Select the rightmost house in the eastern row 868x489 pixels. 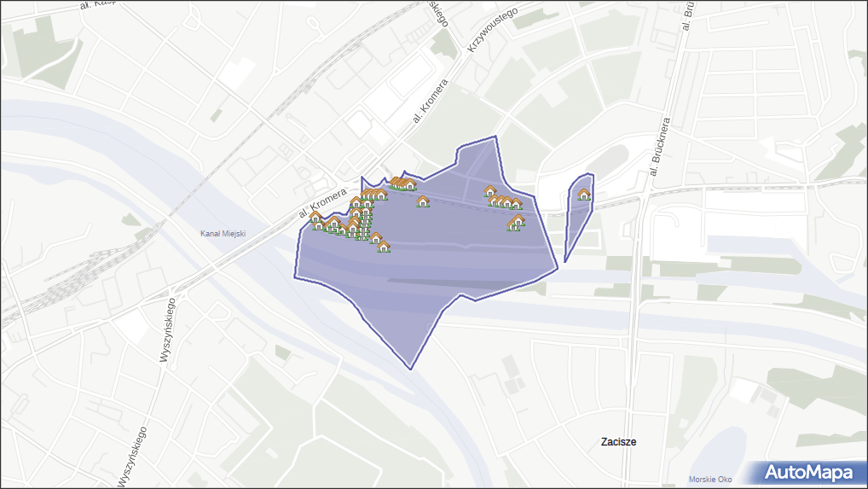point(516,203)
